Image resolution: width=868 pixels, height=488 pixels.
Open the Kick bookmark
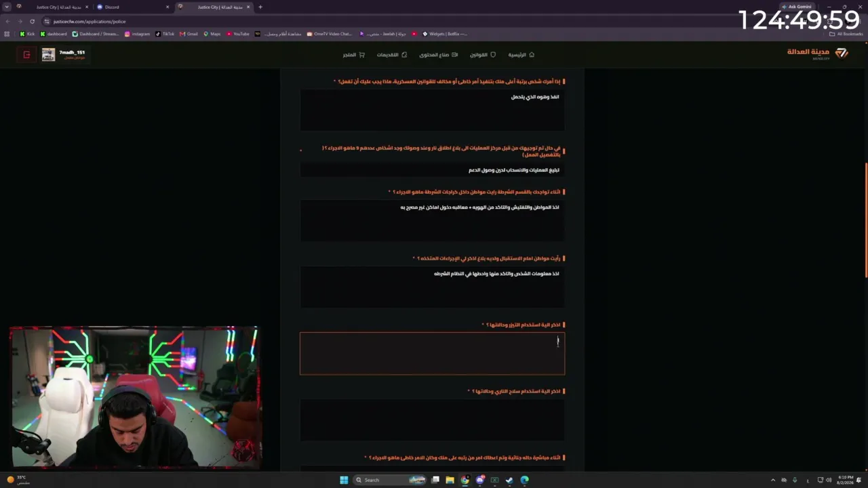[27, 34]
